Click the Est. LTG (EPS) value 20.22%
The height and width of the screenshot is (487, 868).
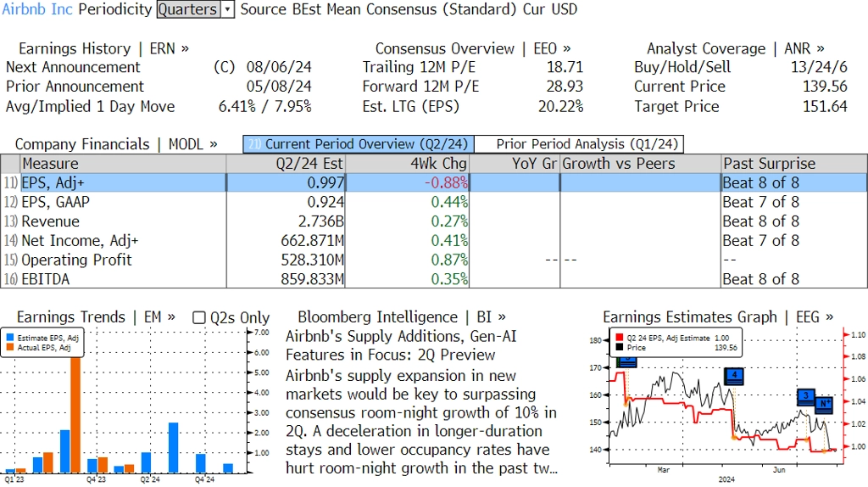pos(561,106)
